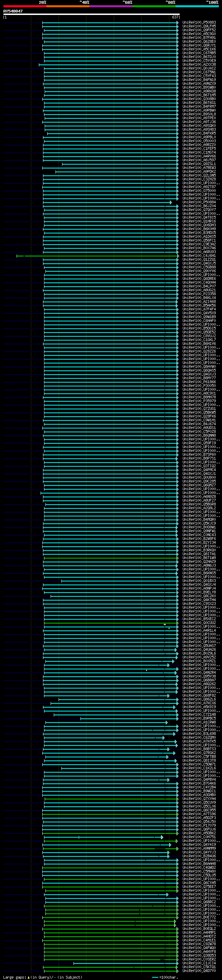
Task: Select hit label UniRef100_B6T6G1
Action: (199, 103)
